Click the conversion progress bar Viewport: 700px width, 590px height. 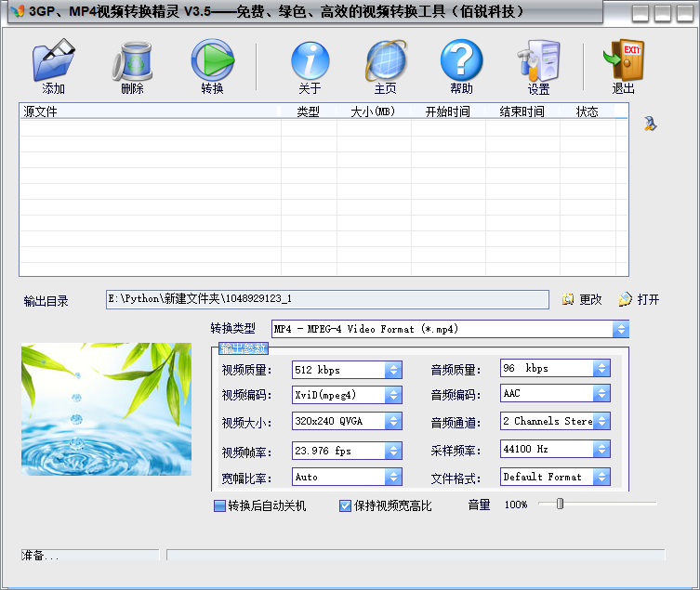coord(416,555)
